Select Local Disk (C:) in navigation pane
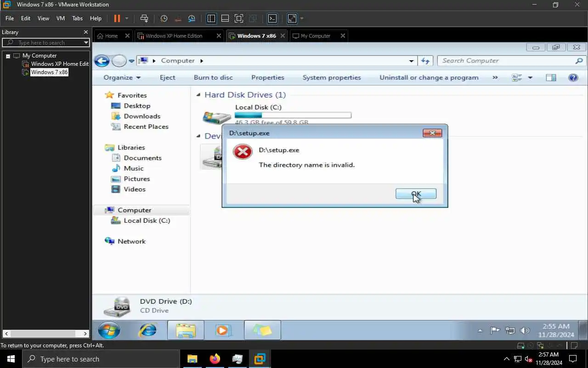Viewport: 588px width, 368px height. click(147, 221)
